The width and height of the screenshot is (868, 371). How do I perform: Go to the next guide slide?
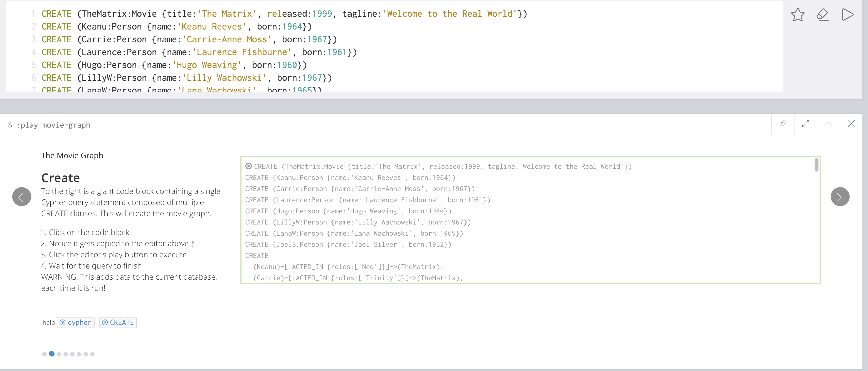(x=840, y=197)
